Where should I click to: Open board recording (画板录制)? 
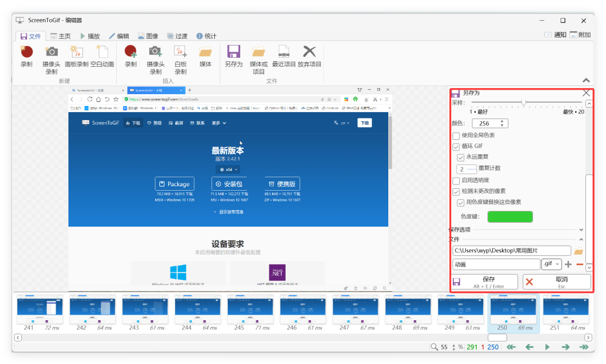[x=76, y=57]
